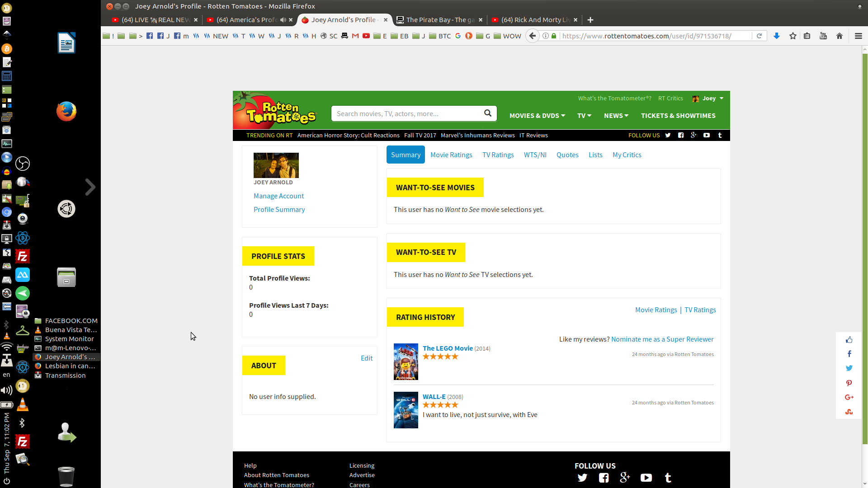
Task: Open the My Critics tab
Action: 627,155
